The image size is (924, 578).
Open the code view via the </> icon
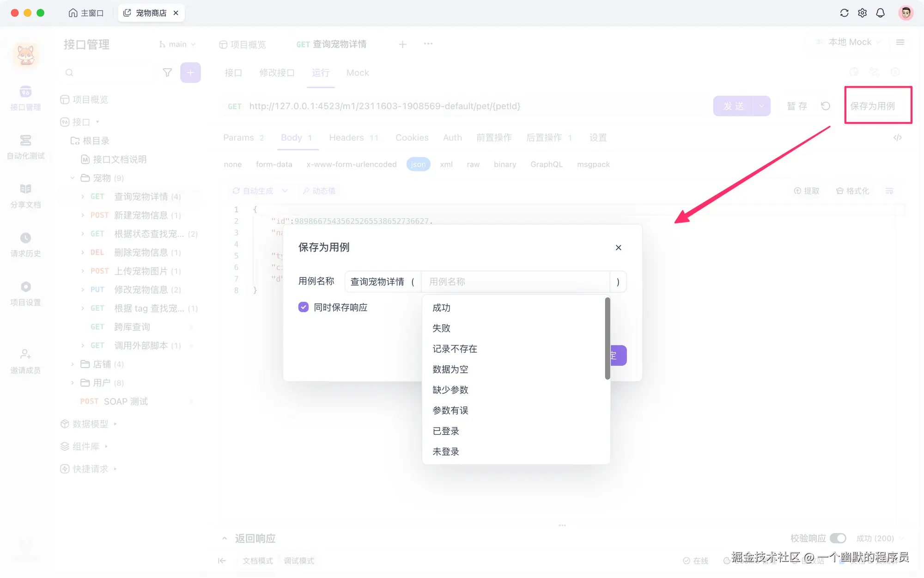898,137
